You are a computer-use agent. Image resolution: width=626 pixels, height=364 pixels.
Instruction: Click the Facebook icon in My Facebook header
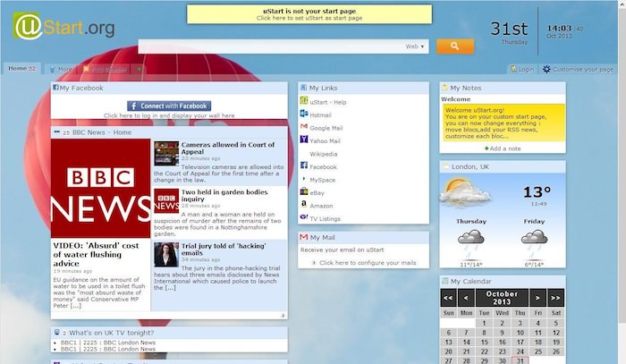click(55, 88)
